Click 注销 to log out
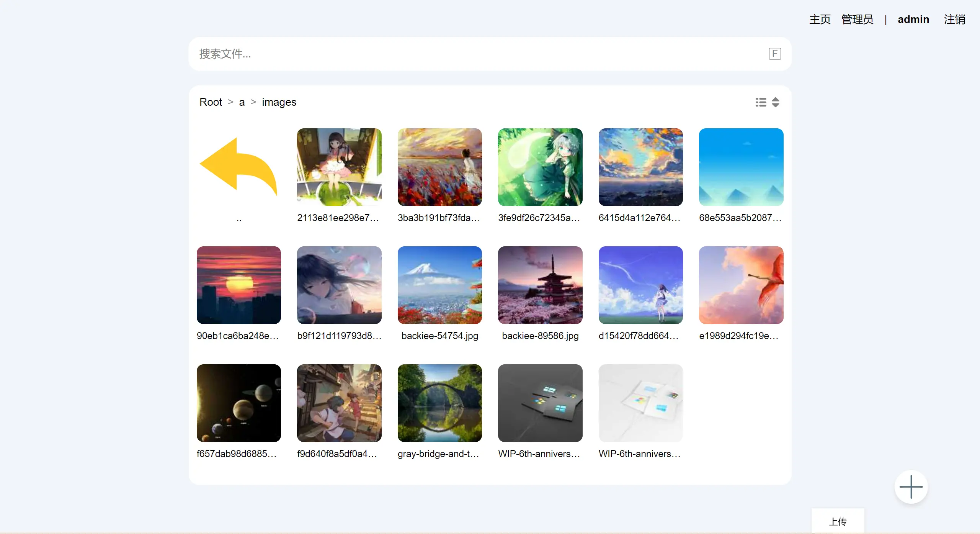980x534 pixels. (954, 19)
